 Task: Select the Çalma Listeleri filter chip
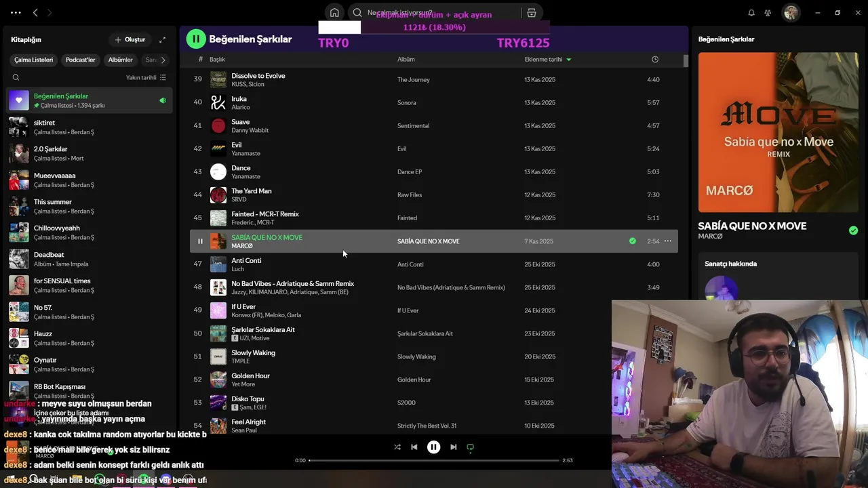33,60
